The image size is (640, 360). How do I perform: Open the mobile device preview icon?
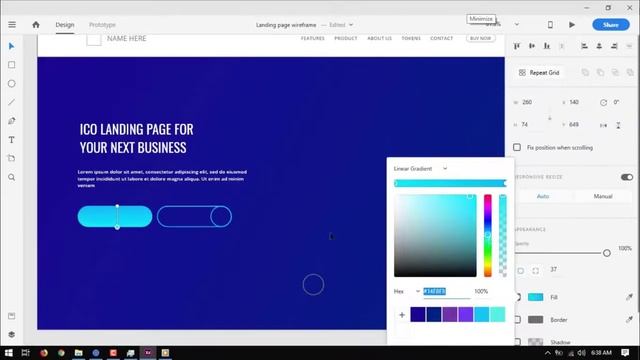click(x=550, y=25)
